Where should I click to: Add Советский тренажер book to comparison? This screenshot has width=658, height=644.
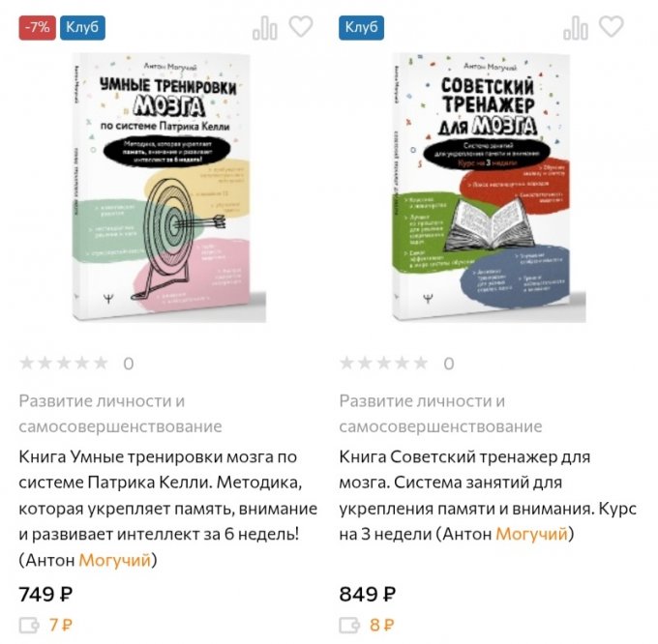(x=576, y=28)
